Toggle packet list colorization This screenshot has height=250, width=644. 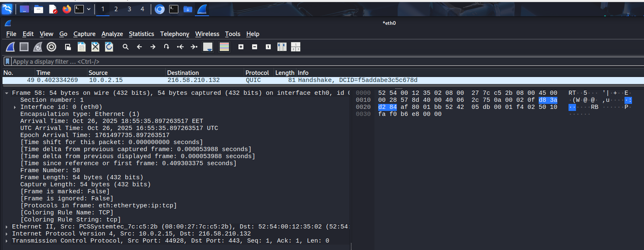click(x=224, y=47)
